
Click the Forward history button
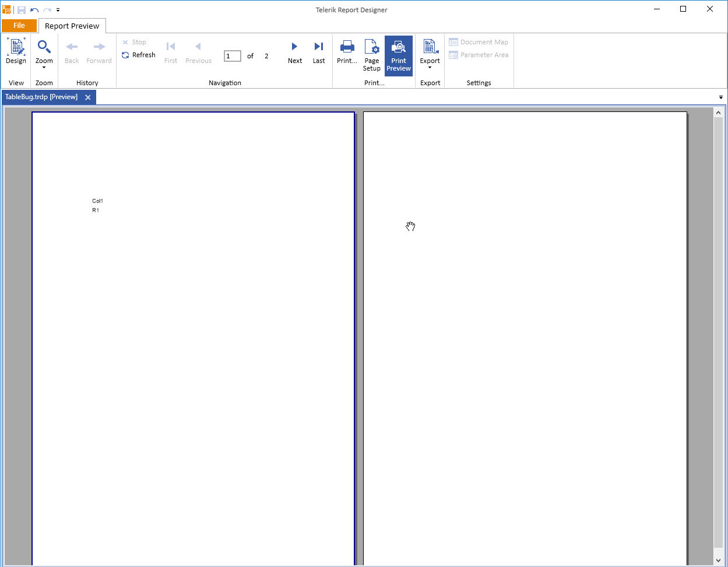[99, 51]
